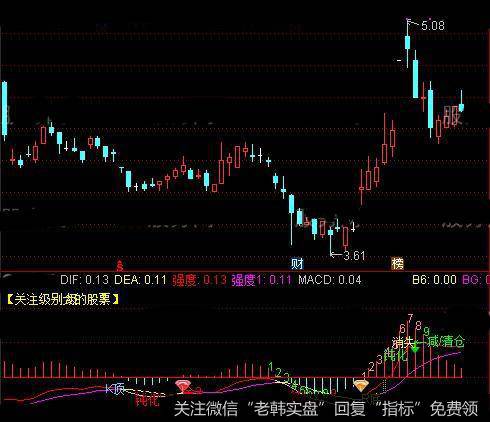Click the white 消失 signal label
Viewport: 490px width, 422px height.
pyautogui.click(x=402, y=342)
